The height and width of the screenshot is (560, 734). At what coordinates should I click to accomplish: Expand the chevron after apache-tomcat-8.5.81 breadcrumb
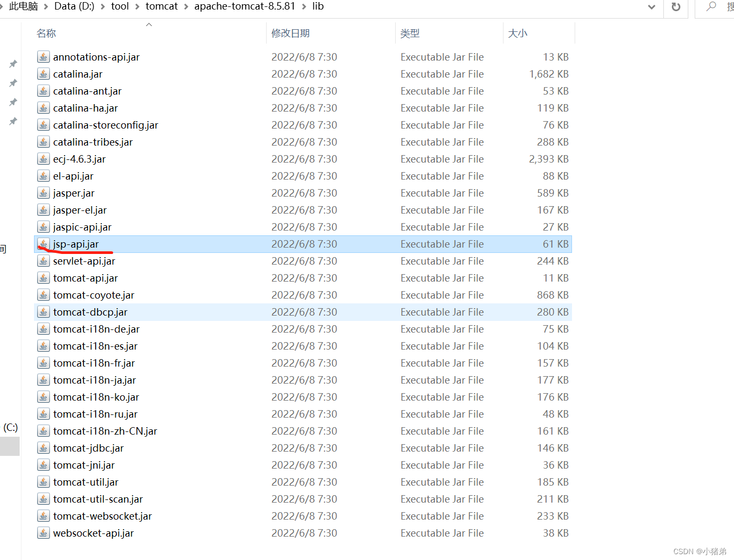pos(304,6)
